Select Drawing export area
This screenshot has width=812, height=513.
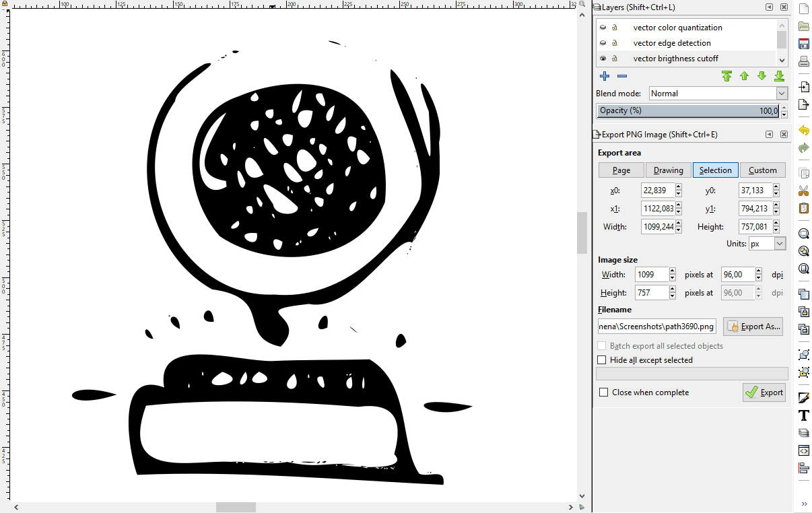(x=669, y=170)
